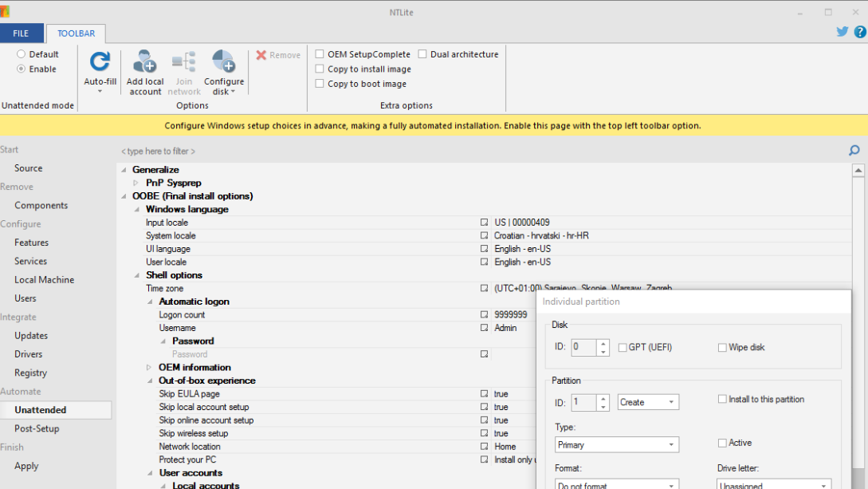Click the NTLite app icon in title bar
868x489 pixels.
(x=5, y=12)
